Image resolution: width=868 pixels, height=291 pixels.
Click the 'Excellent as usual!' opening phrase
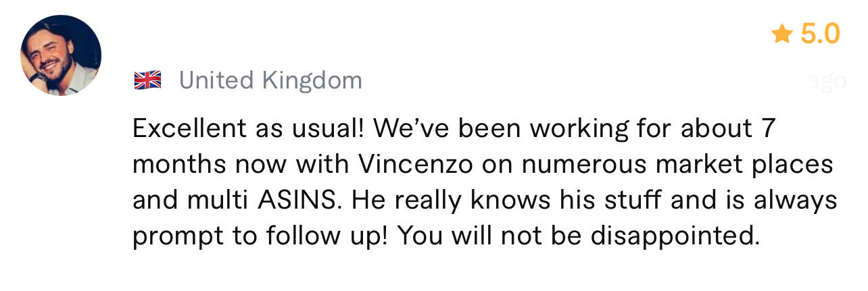pos(247,128)
